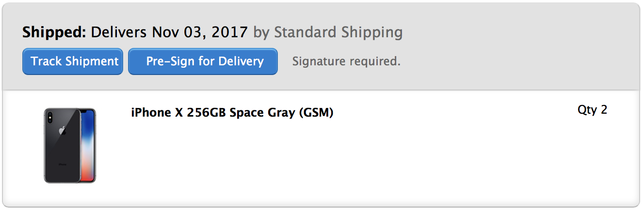This screenshot has width=644, height=210.
Task: Click the rear camera on the iPhone image
Action: (50, 117)
